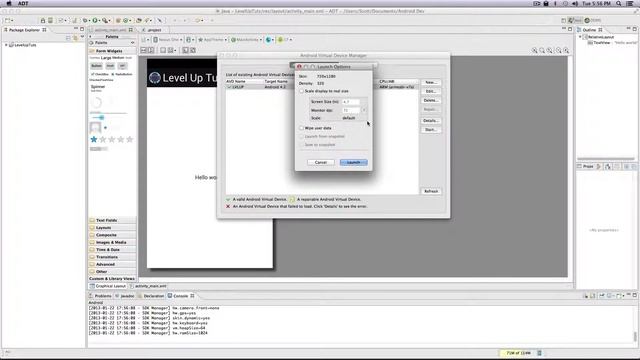This screenshot has width=640, height=360.
Task: Click the Collapse All icon in Package Explorer
Action: tap(68, 38)
